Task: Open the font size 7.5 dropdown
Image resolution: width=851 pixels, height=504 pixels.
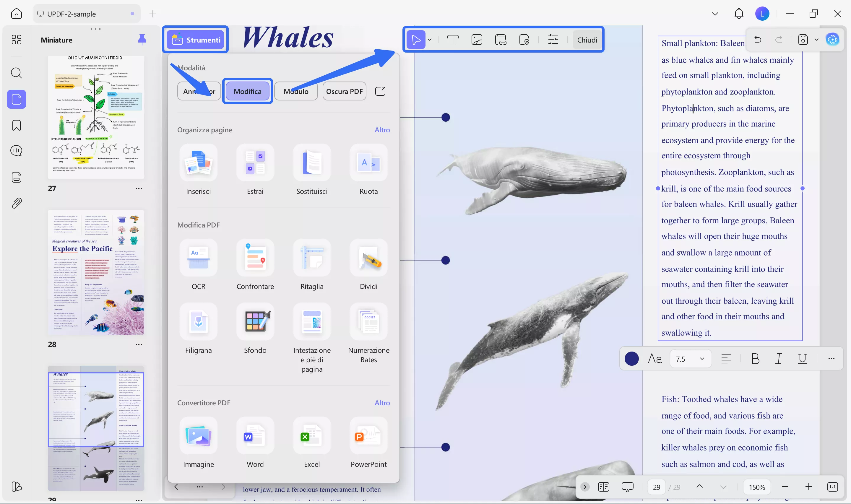Action: point(690,359)
